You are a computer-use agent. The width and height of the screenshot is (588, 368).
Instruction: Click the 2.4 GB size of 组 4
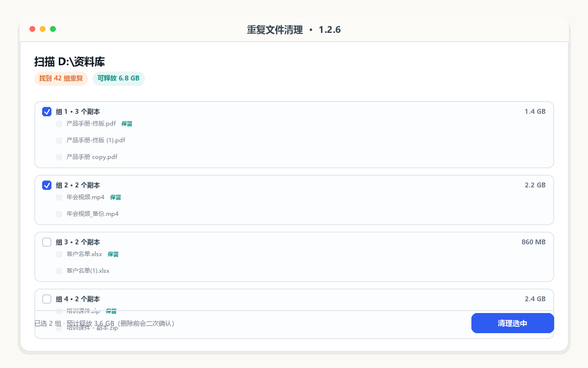pos(535,299)
